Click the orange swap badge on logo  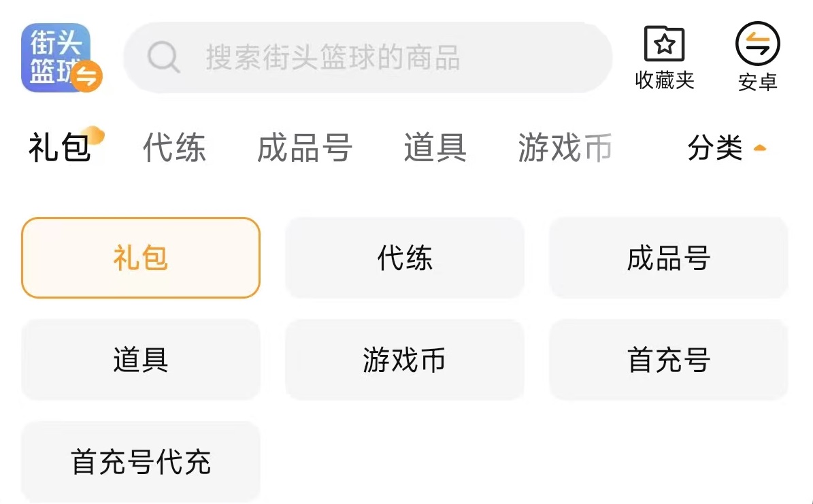coord(87,76)
